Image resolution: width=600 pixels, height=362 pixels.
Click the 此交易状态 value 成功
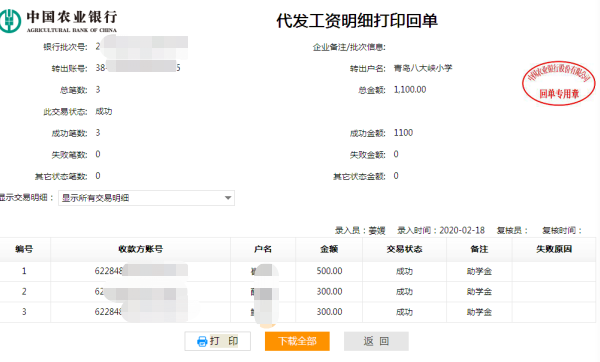coord(103,111)
